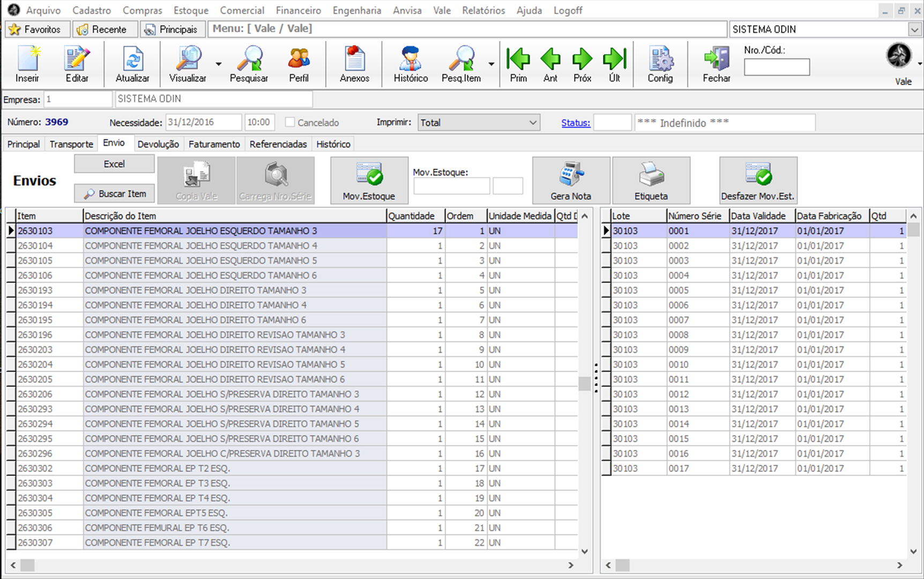Switch to the Faturamento tab
The width and height of the screenshot is (924, 579).
click(214, 144)
